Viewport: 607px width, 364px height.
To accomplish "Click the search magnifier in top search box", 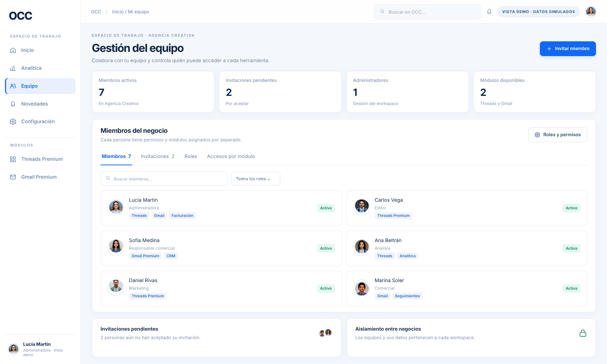I will (x=382, y=12).
